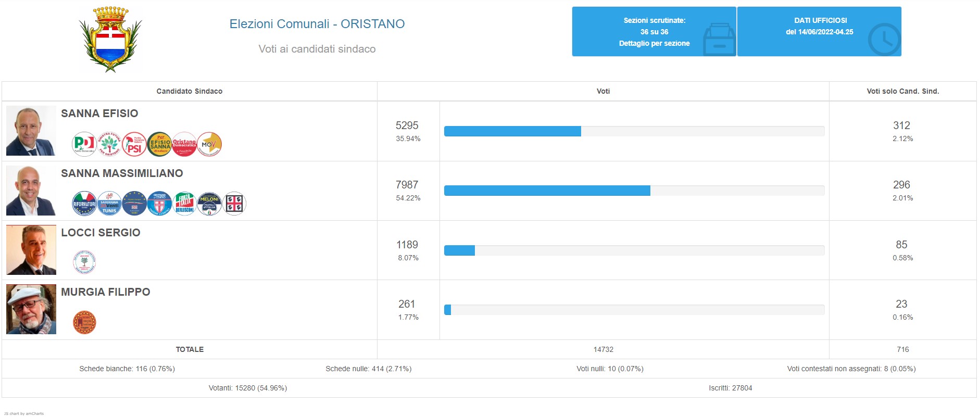The width and height of the screenshot is (980, 417).
Task: Click Sanna Massimiliano's vote progress bar
Action: [x=634, y=191]
